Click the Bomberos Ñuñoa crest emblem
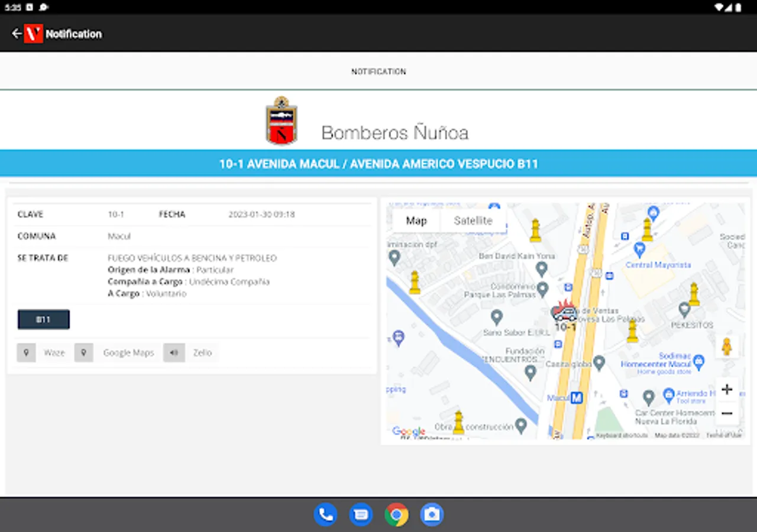The height and width of the screenshot is (532, 757). [282, 121]
